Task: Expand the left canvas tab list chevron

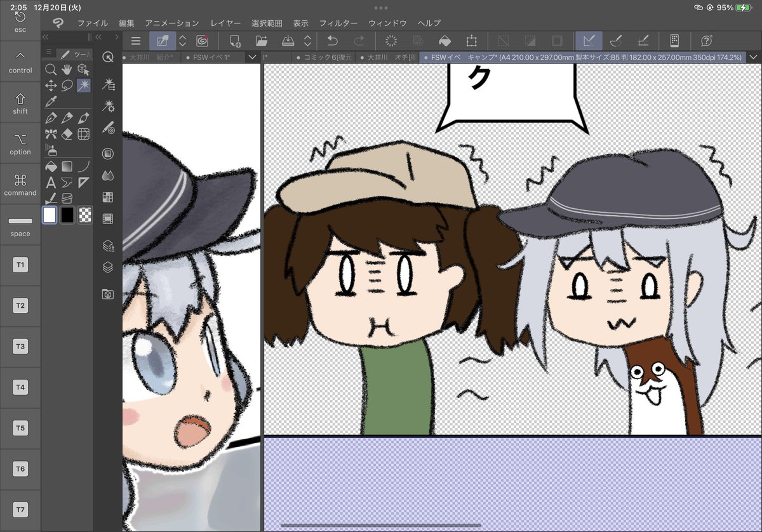Action: tap(252, 57)
